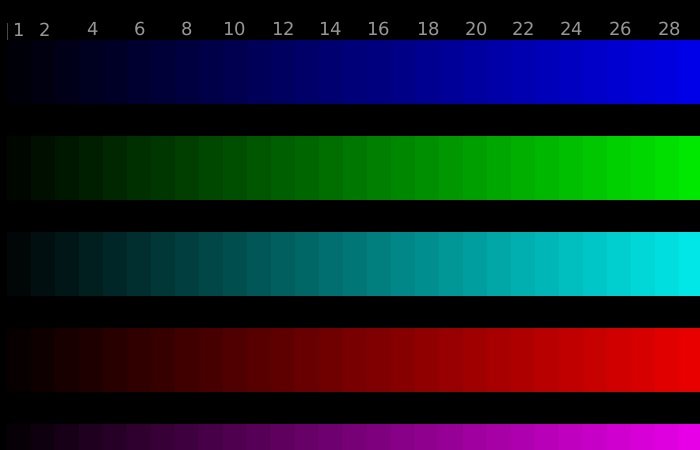Screen dimensions: 700x450
Task: Select the number 22 scale label
Action: 523,29
